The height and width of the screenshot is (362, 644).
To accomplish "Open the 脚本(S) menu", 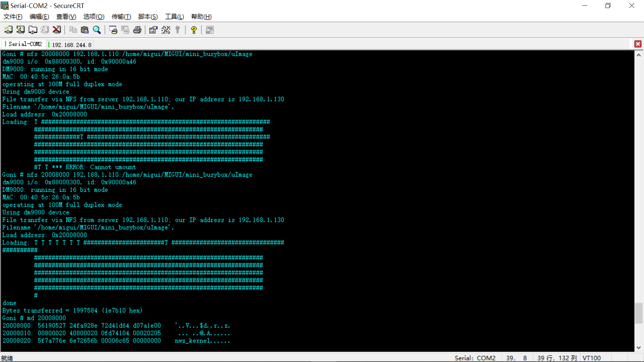I will tap(148, 16).
